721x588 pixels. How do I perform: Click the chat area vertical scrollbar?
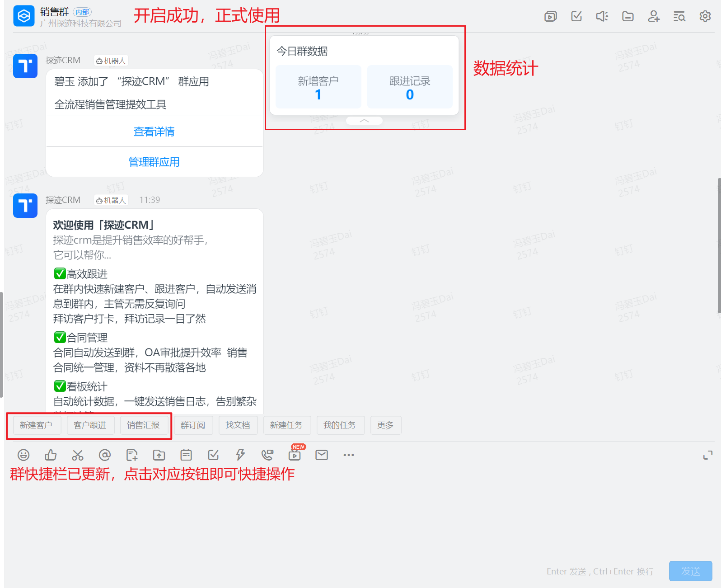click(719, 245)
